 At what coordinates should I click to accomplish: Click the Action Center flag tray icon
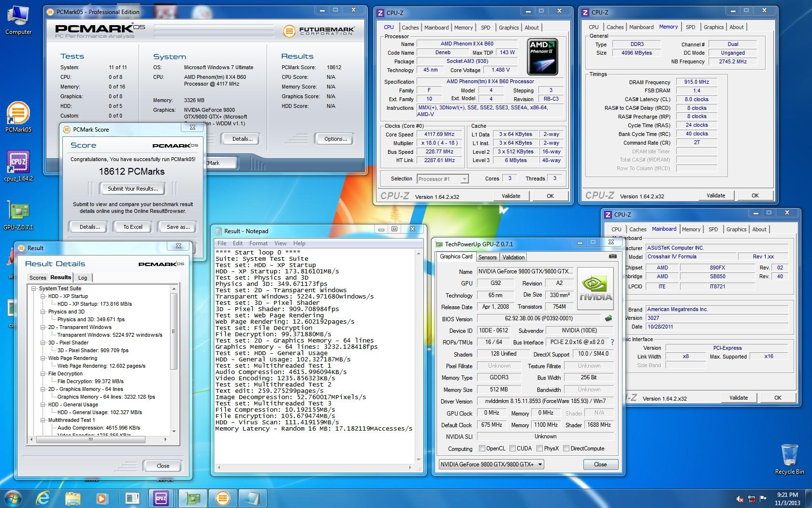tap(763, 498)
